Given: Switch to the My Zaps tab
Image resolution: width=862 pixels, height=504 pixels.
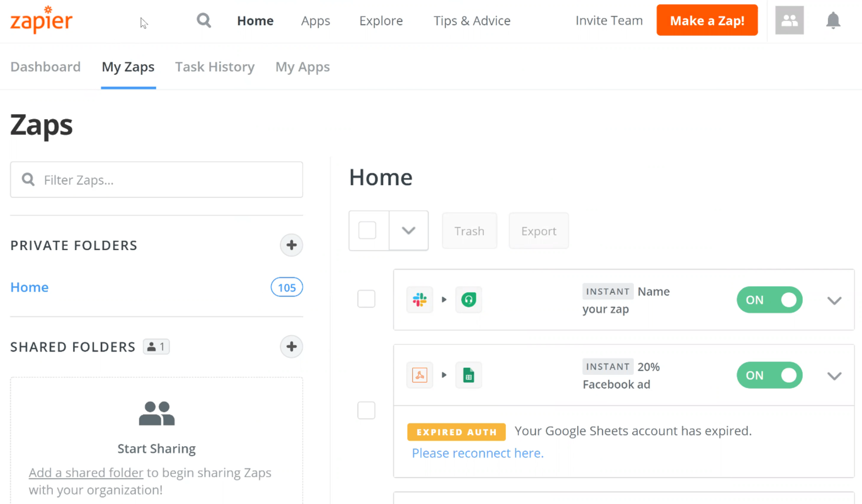Looking at the screenshot, I should 128,67.
